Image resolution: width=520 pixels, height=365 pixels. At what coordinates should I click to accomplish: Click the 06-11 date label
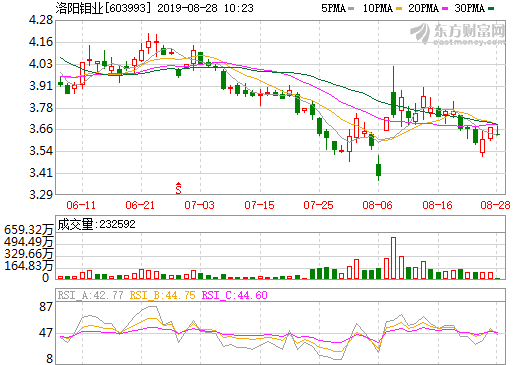[x=81, y=205]
